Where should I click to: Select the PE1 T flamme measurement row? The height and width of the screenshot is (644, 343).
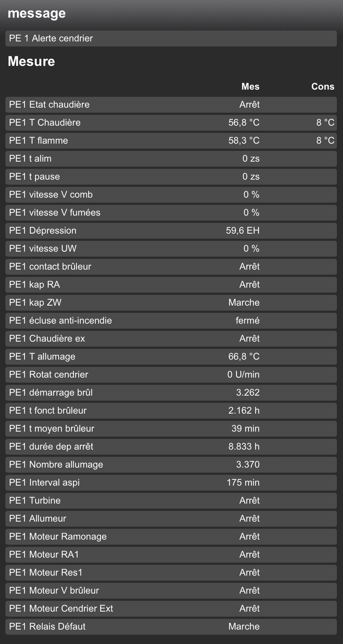(x=171, y=140)
